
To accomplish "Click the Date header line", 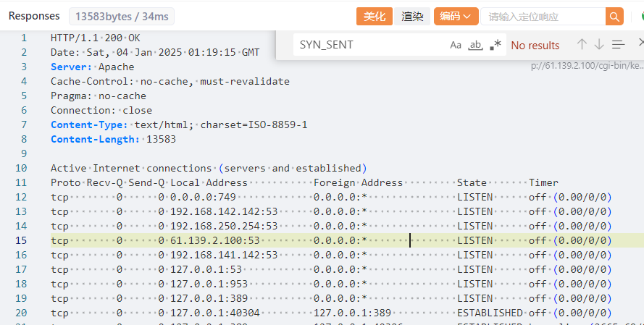I will coord(155,53).
